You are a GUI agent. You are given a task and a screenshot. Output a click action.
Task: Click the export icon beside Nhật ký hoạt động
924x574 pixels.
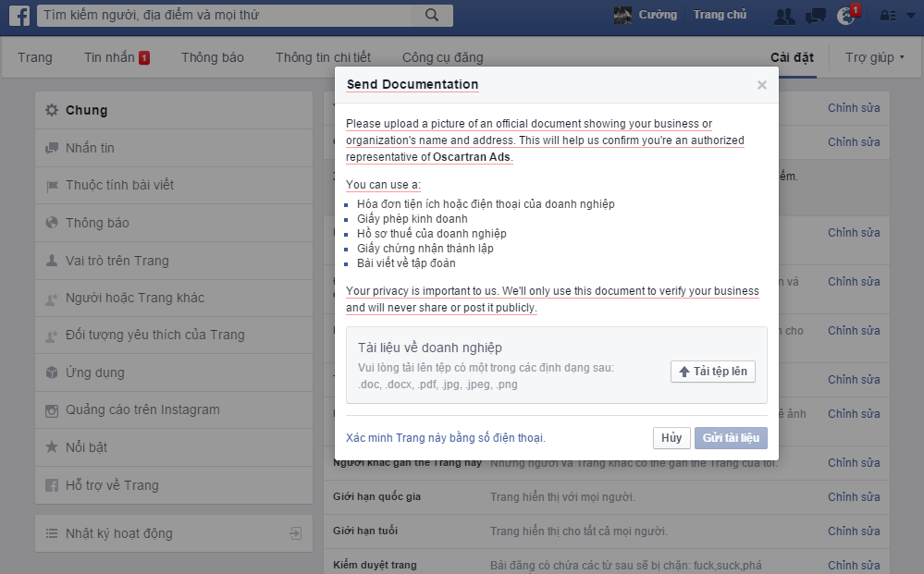(295, 533)
